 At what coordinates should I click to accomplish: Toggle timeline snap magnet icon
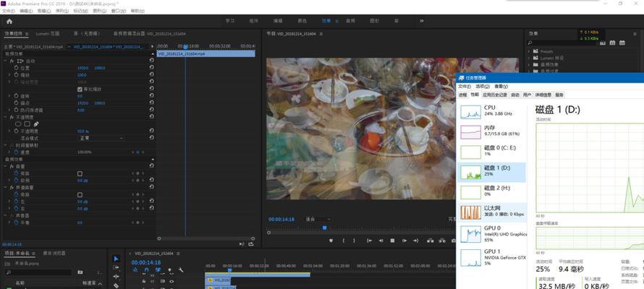point(147,270)
